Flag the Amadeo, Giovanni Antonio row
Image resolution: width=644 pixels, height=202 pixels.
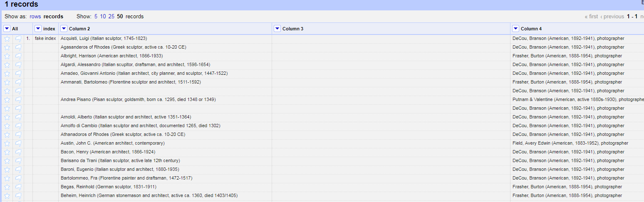[18, 74]
